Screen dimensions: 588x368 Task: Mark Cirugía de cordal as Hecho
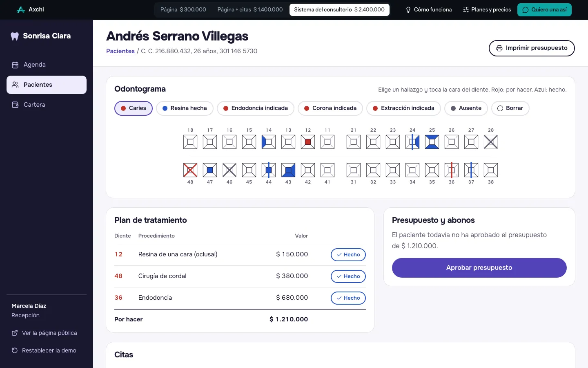pos(348,276)
